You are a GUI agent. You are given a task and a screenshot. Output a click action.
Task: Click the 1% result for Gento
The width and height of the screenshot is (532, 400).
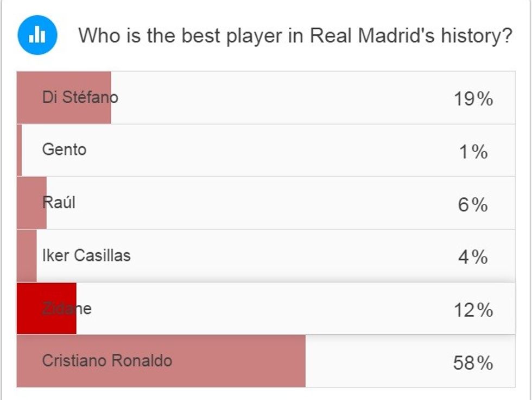point(473,152)
